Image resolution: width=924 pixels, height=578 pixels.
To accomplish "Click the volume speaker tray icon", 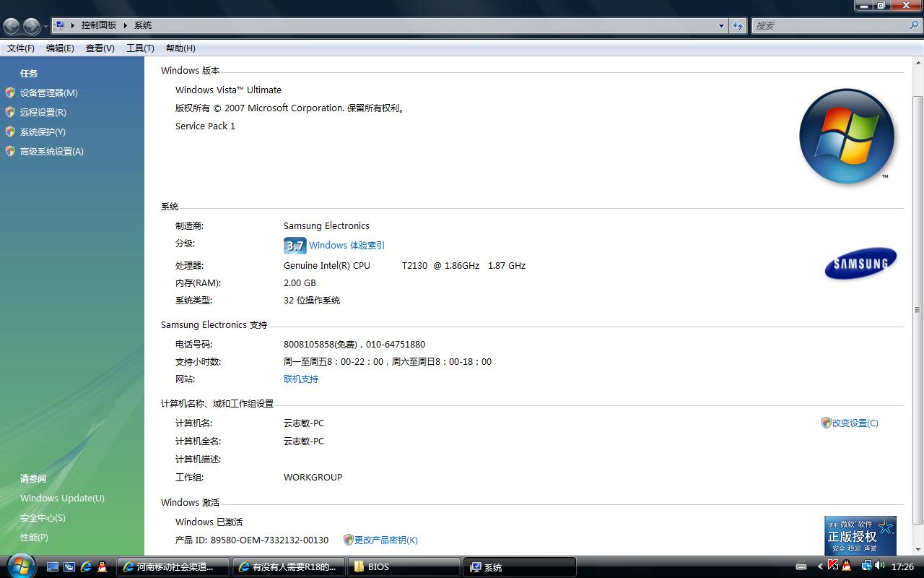I will [879, 566].
